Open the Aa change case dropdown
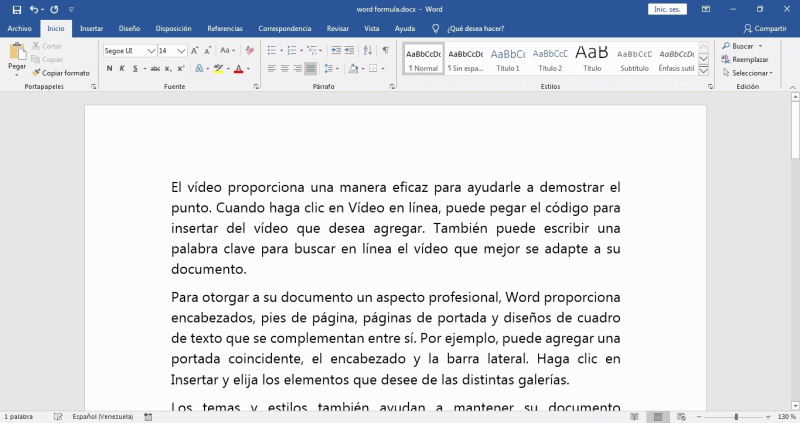 pos(228,51)
